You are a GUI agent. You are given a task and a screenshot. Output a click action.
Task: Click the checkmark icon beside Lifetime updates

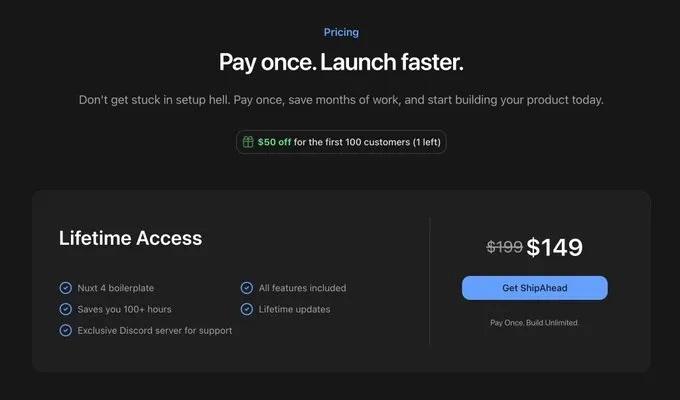(x=247, y=309)
